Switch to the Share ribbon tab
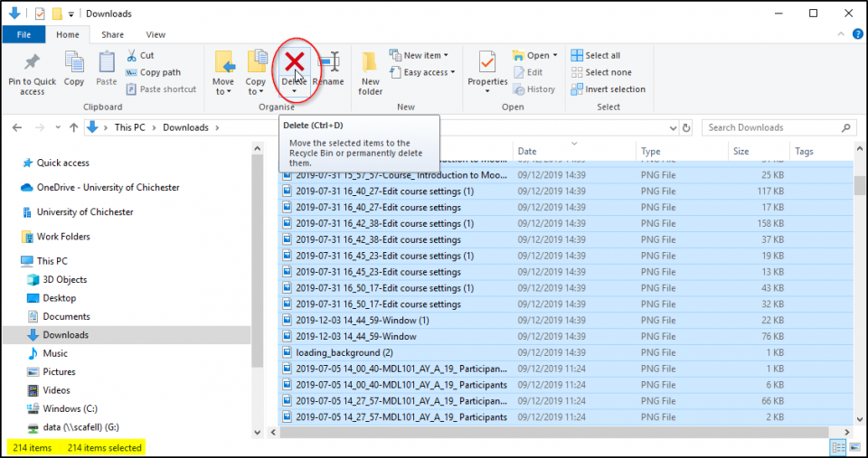Screen dimensions: 868x458 [112, 34]
